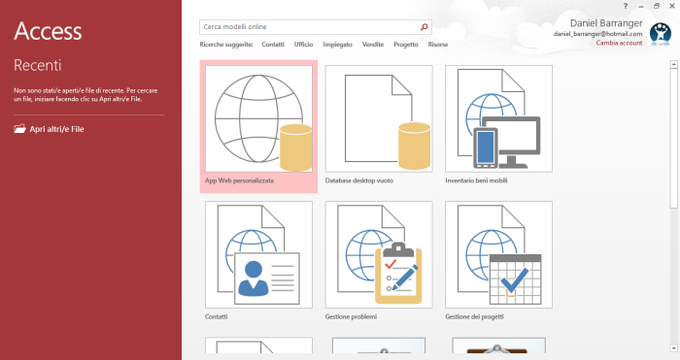Click the Vendite suggested search link
This screenshot has height=360, width=680.
(x=373, y=44)
